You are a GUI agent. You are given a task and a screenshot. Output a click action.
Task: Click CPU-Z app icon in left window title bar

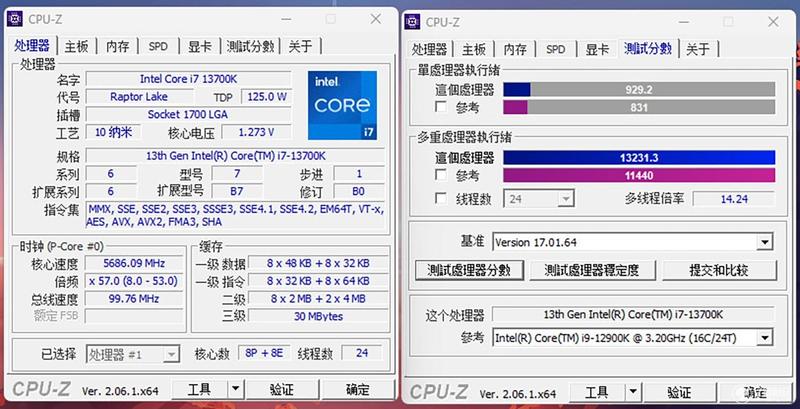(15, 19)
